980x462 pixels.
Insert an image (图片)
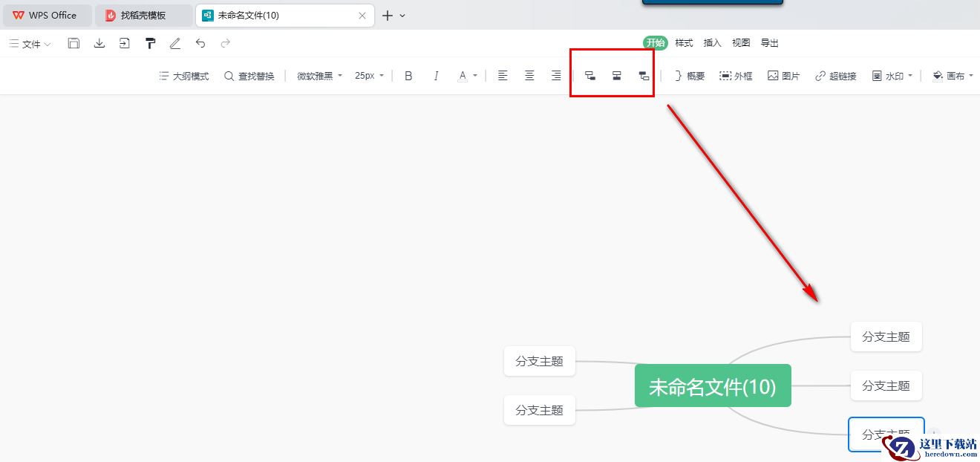pos(783,76)
